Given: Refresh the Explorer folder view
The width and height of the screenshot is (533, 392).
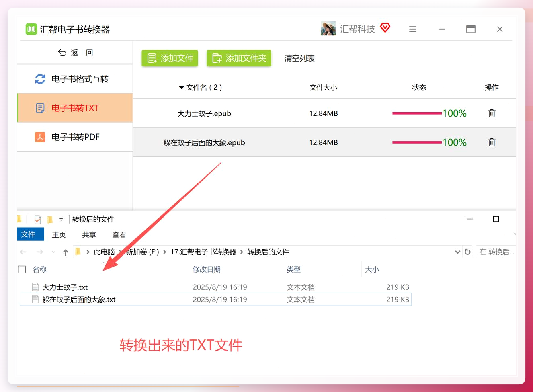Looking at the screenshot, I should tap(467, 252).
